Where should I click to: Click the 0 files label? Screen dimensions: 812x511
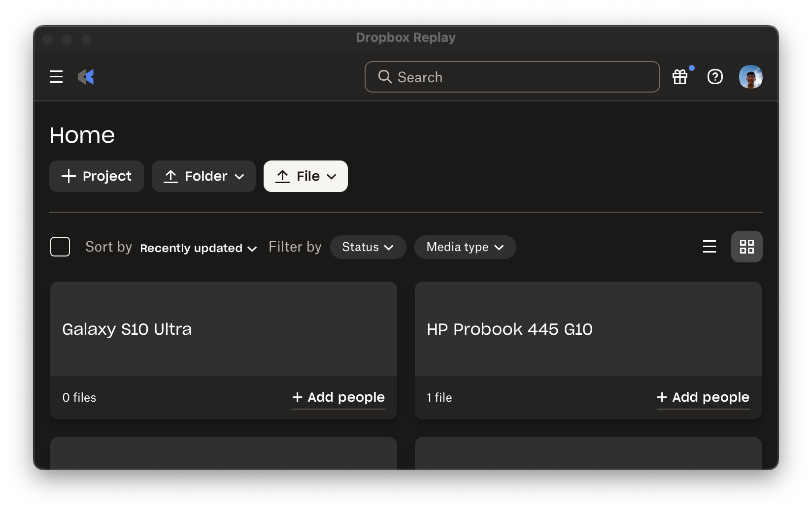(79, 398)
